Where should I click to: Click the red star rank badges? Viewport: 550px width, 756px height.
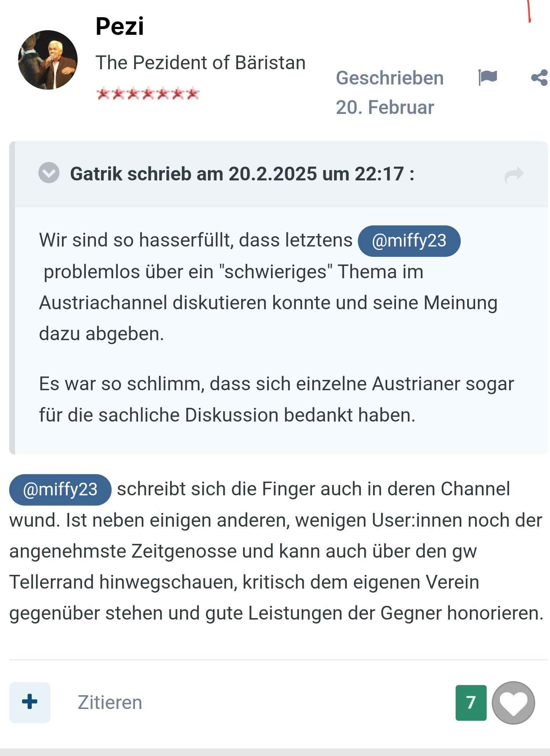click(148, 93)
